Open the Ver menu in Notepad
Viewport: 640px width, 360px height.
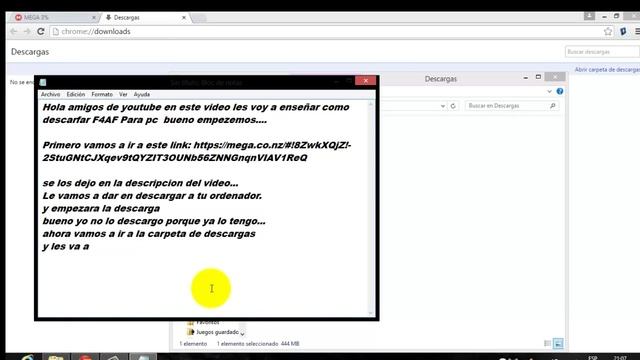pos(123,94)
